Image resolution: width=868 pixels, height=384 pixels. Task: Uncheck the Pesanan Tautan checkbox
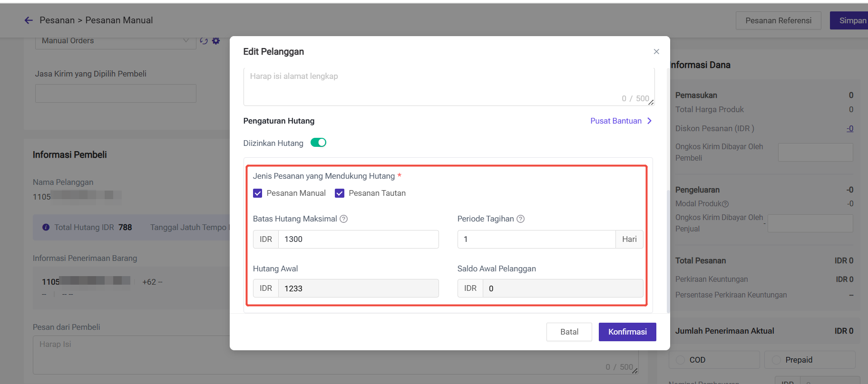[x=340, y=193]
